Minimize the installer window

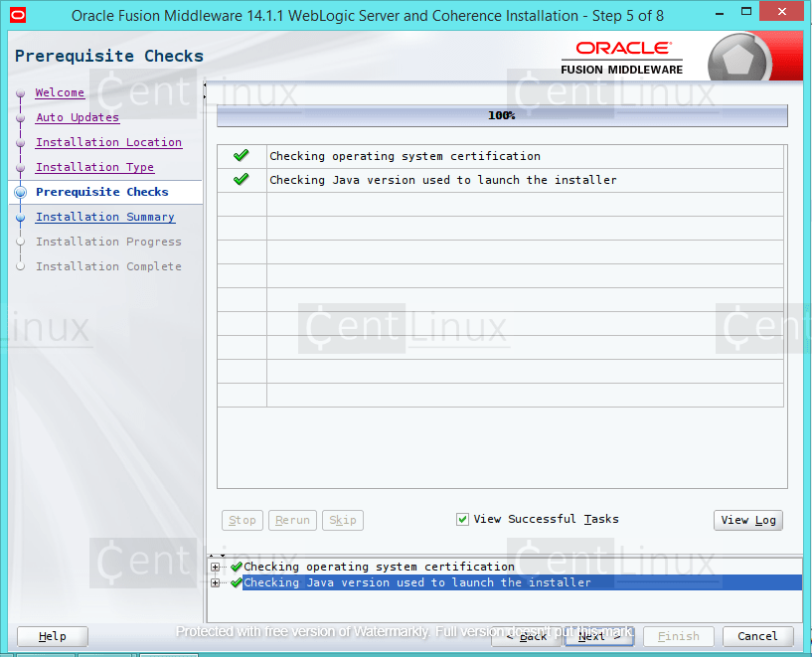(720, 13)
